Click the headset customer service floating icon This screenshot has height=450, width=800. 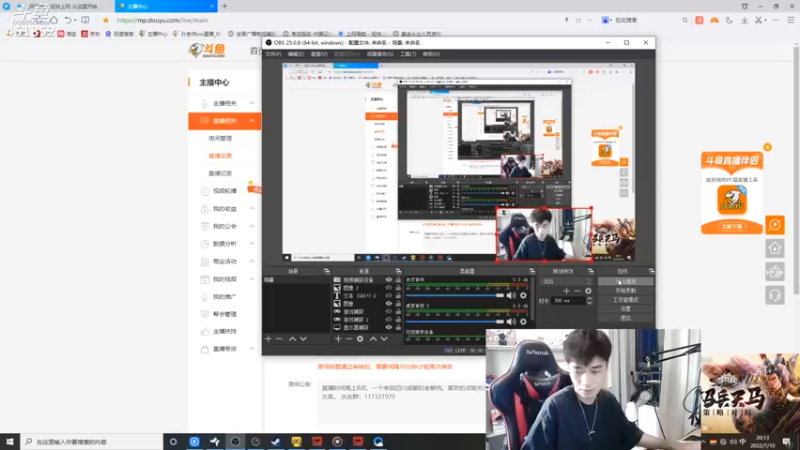click(774, 295)
